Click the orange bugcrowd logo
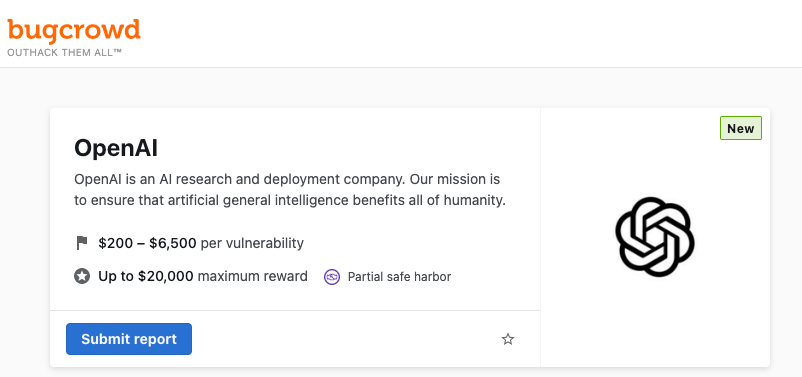This screenshot has width=802, height=377. [x=74, y=31]
